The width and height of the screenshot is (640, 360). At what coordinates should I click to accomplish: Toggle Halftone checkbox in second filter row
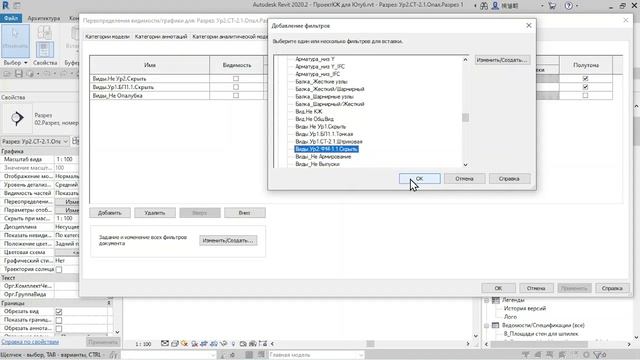[586, 87]
